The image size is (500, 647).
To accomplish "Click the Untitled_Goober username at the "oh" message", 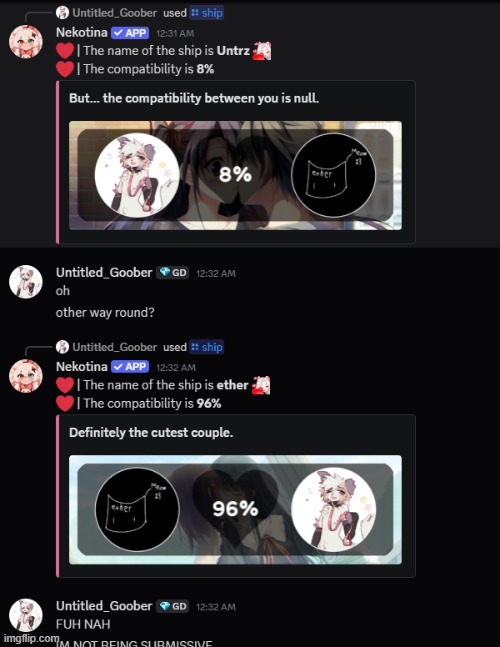I will (104, 272).
